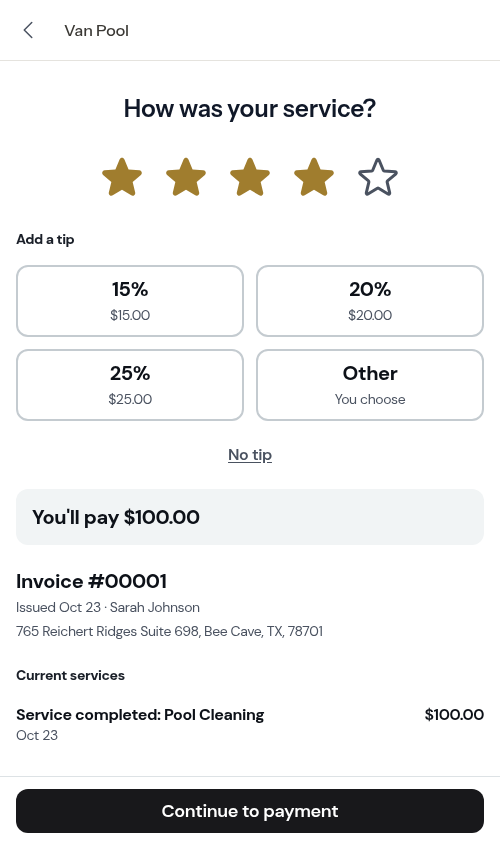The width and height of the screenshot is (500, 845).
Task: Tap the You'll pay $100.00 summary
Action: pyautogui.click(x=250, y=517)
